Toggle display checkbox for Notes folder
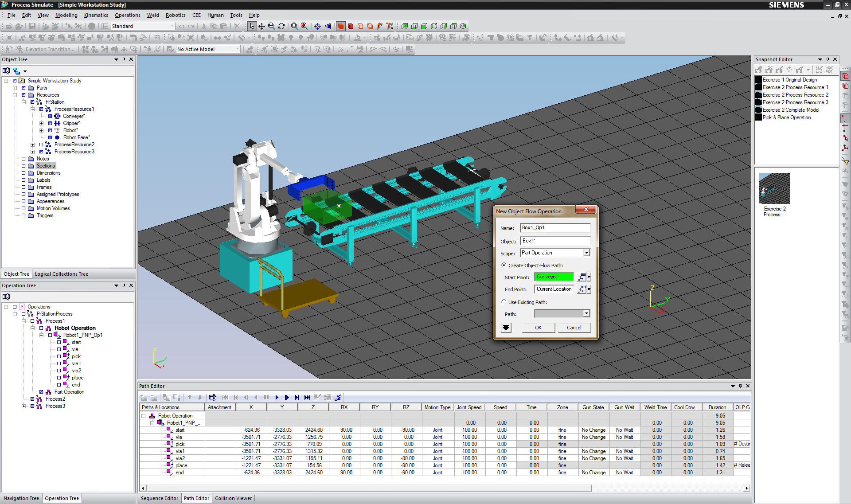The height and width of the screenshot is (504, 851). (23, 159)
